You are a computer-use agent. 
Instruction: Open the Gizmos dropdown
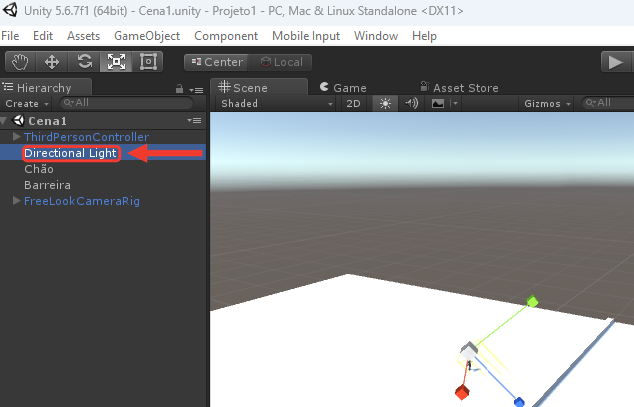tap(547, 103)
